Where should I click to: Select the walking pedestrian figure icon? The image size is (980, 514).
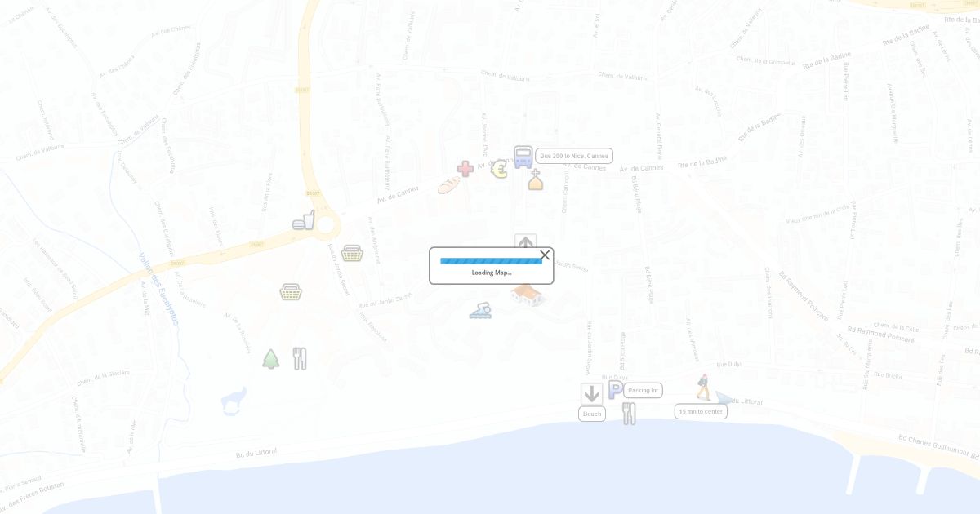(x=703, y=387)
